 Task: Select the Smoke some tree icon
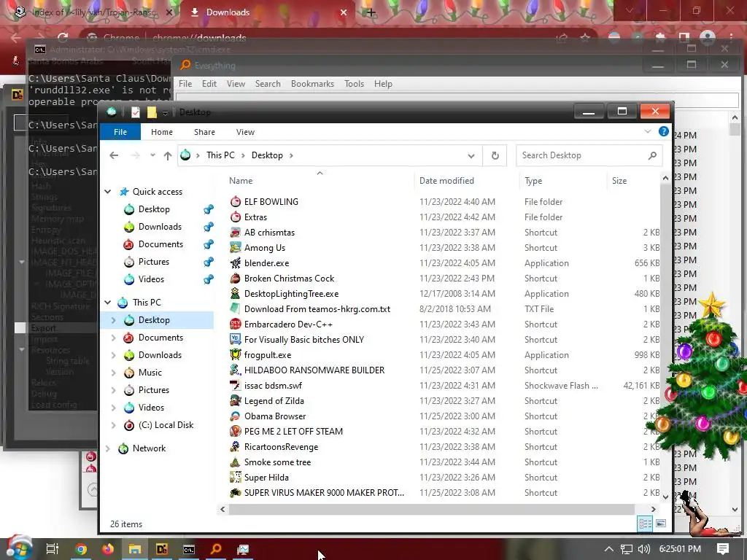click(x=236, y=462)
